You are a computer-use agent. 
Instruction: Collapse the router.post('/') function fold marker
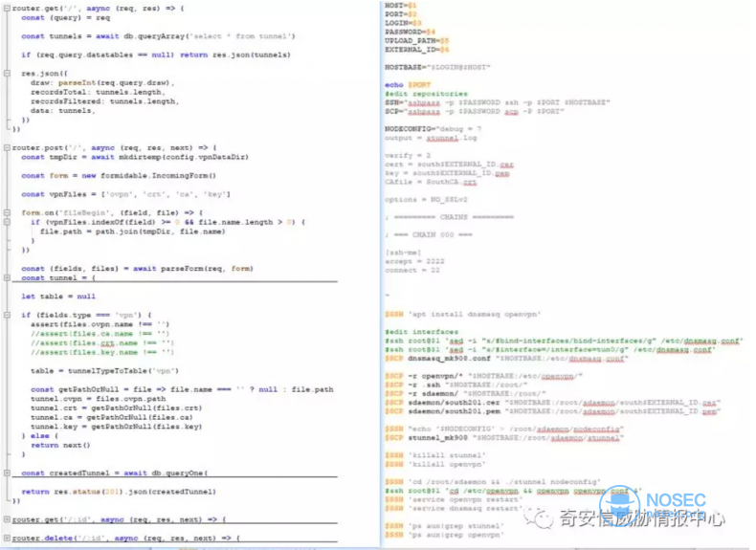pos(7,147)
